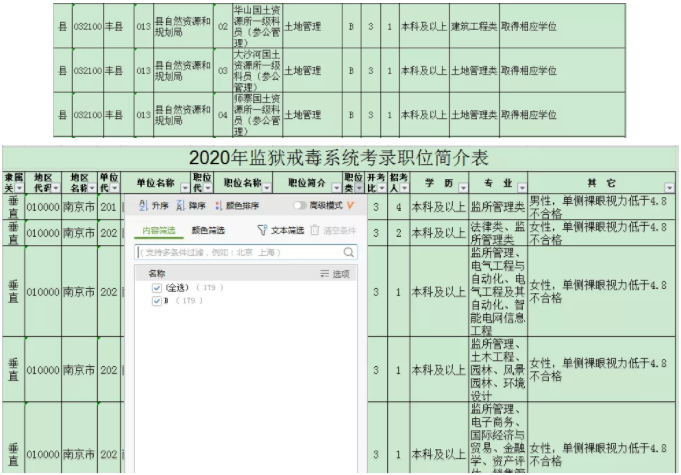The width and height of the screenshot is (681, 475).
Task: Click 土地管理类 in the 师寨 row
Action: point(474,115)
